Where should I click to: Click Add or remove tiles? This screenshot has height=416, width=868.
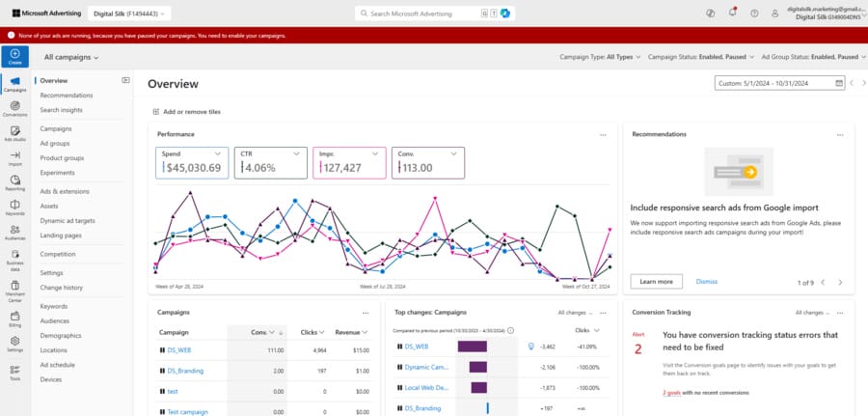(x=186, y=112)
